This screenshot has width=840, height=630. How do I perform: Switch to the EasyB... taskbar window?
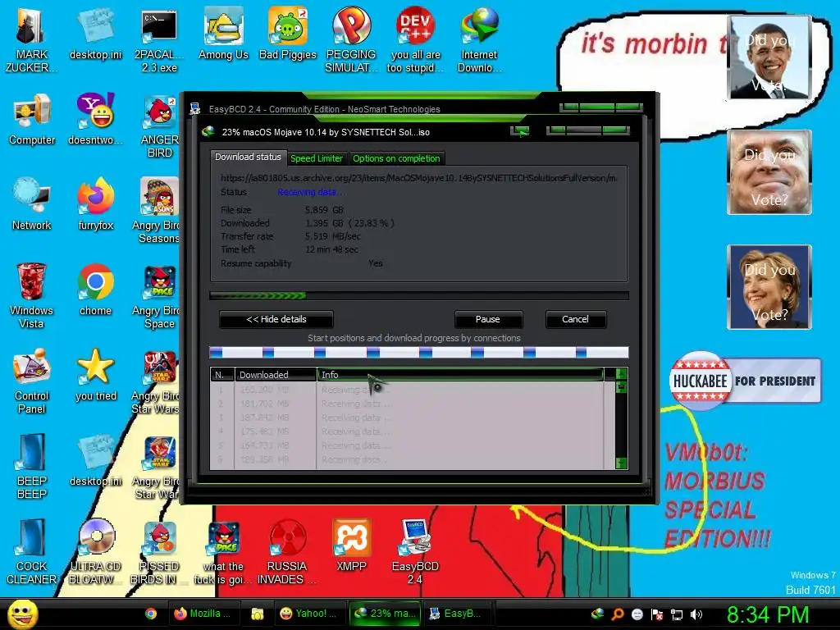pyautogui.click(x=459, y=614)
